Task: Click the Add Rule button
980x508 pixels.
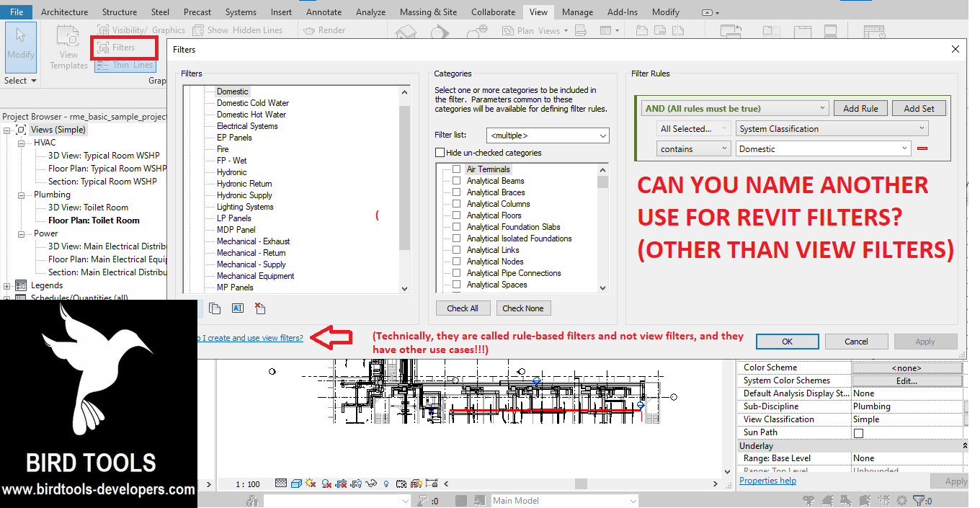Action: tap(860, 108)
